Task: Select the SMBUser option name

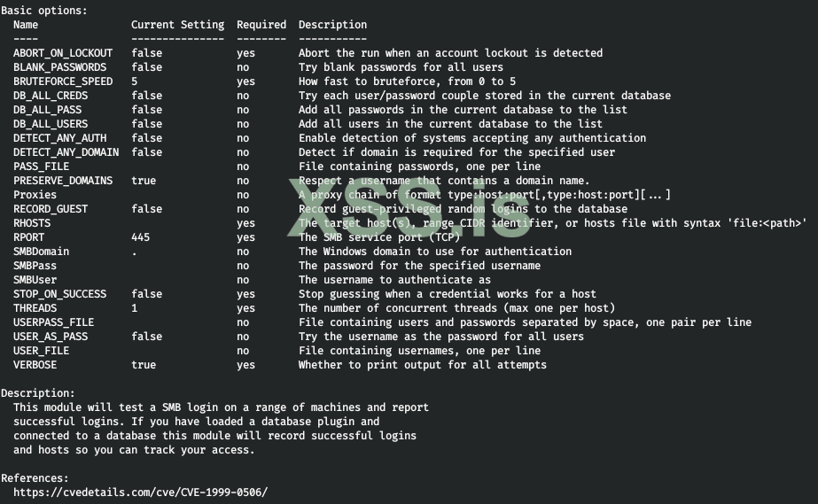Action: tap(35, 280)
